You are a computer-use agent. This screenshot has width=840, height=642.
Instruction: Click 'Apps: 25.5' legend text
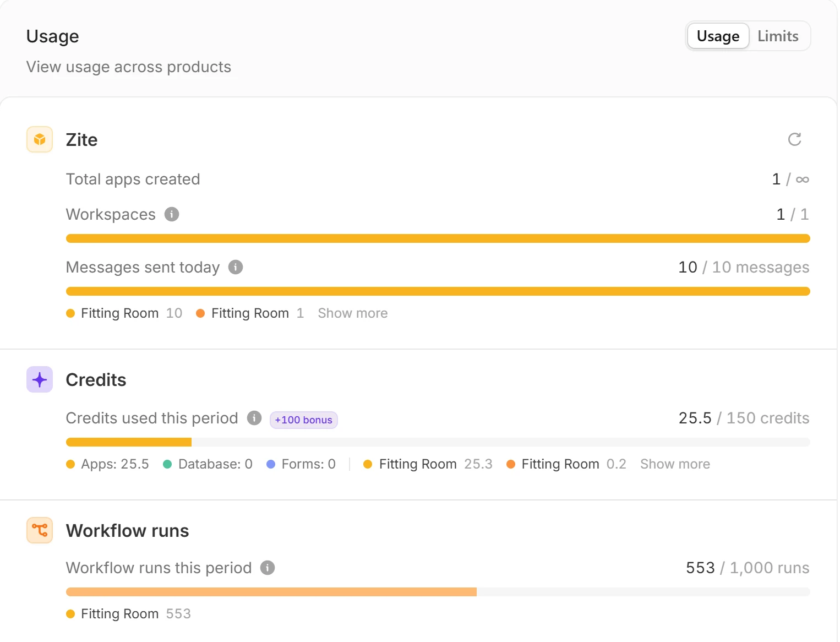pos(115,464)
